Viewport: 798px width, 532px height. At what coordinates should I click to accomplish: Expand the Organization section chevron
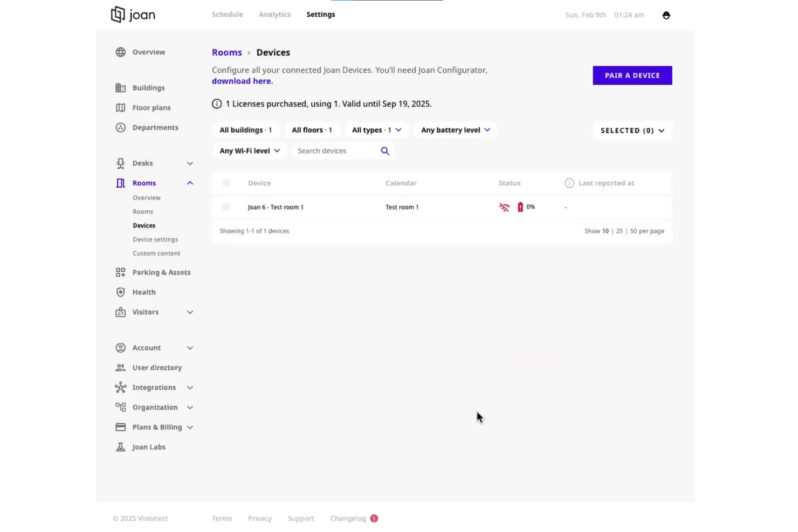(190, 407)
